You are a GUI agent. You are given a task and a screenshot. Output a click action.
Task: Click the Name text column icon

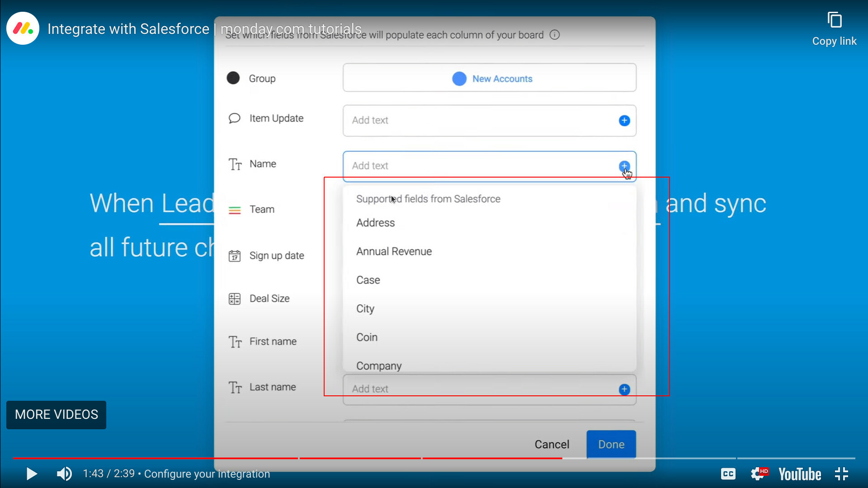235,164
